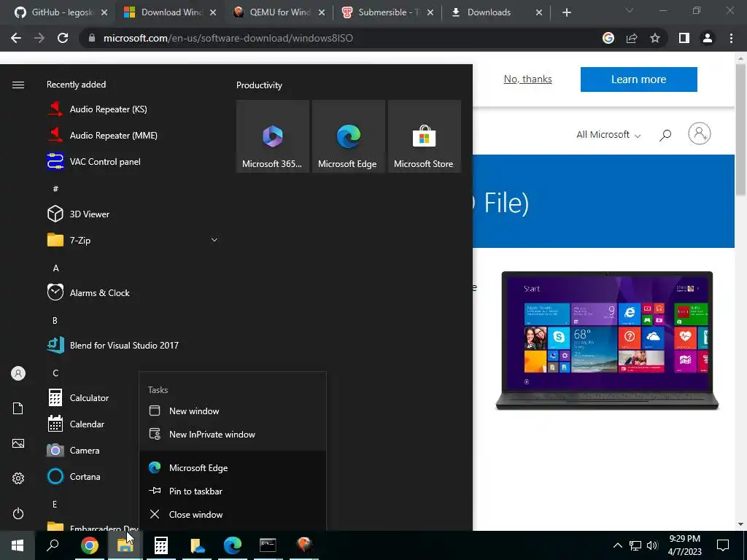Open network status tray icon
This screenshot has width=747, height=560.
coord(635,545)
